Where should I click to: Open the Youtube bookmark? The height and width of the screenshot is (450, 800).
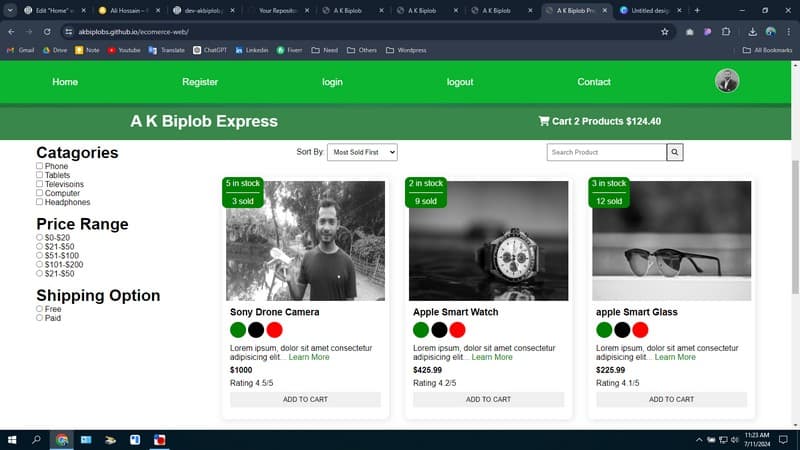[124, 50]
